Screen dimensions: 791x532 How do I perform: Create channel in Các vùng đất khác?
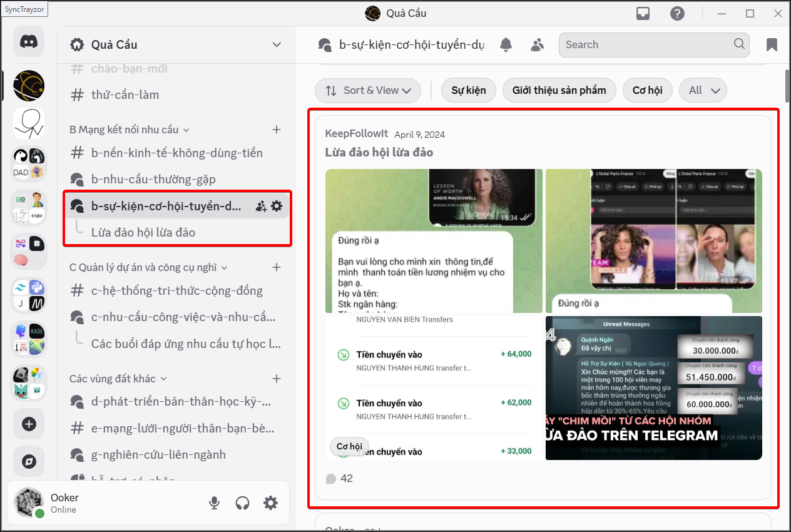[277, 379]
